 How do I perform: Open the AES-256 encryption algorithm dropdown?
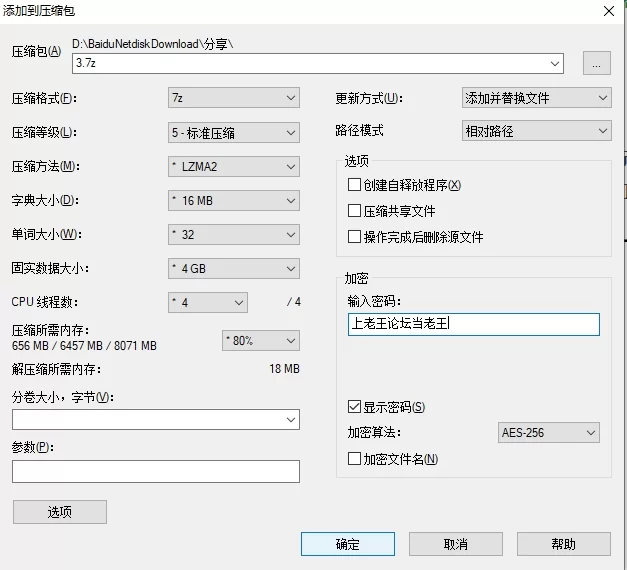[x=549, y=433]
